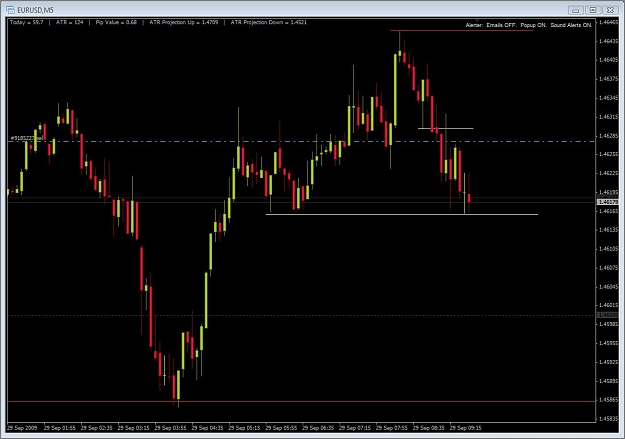Click the '29 Sep 01:55' time axis label
The height and width of the screenshot is (439, 625).
point(60,428)
